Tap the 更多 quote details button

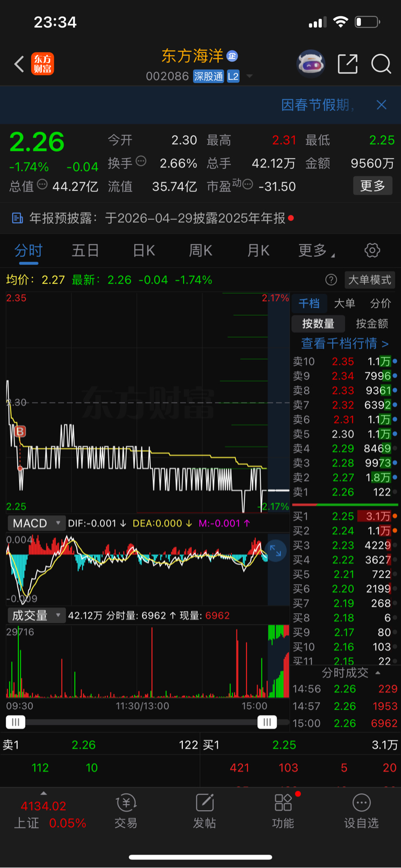pos(372,186)
